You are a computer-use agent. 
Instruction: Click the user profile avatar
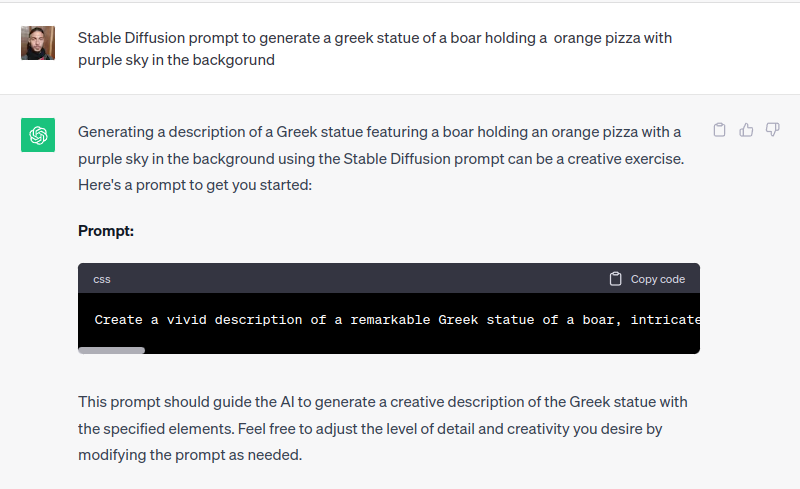click(38, 43)
